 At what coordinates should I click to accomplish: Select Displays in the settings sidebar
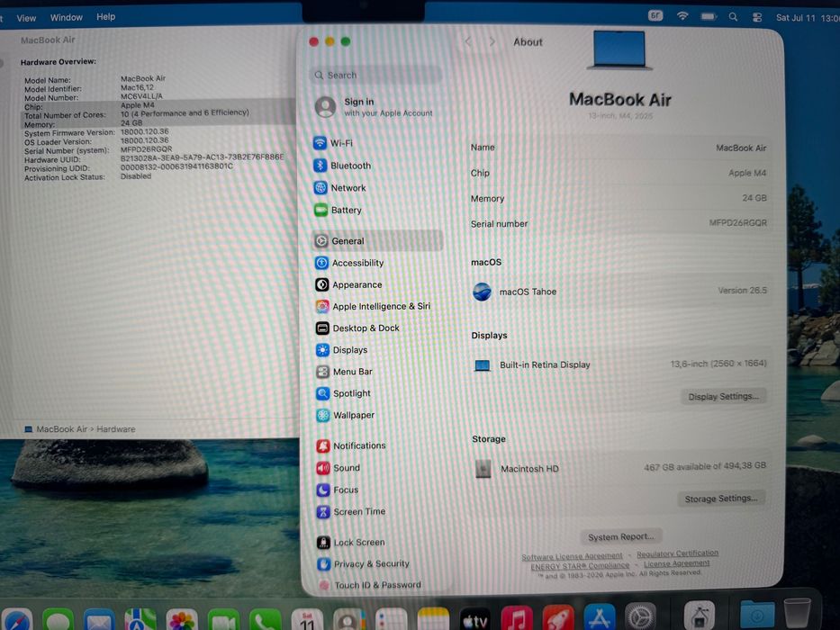tap(342, 350)
